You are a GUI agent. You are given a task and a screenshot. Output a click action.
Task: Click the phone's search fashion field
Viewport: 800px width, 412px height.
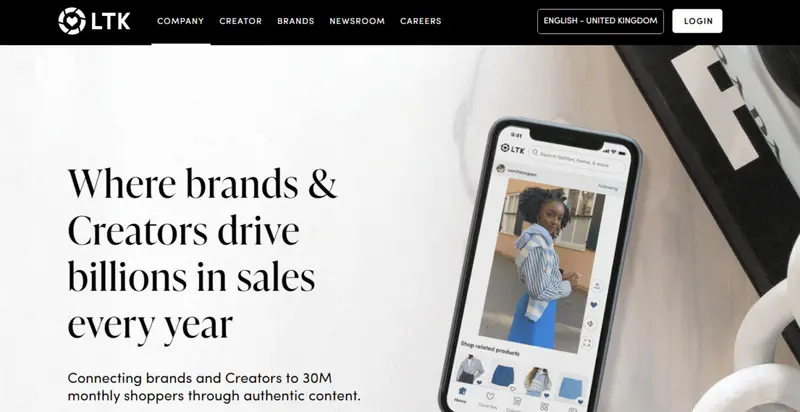tap(577, 160)
